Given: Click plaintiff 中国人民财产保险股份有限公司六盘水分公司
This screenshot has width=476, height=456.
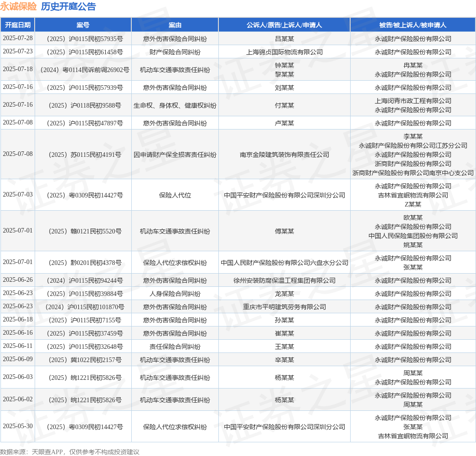Looking at the screenshot, I should [x=285, y=263].
